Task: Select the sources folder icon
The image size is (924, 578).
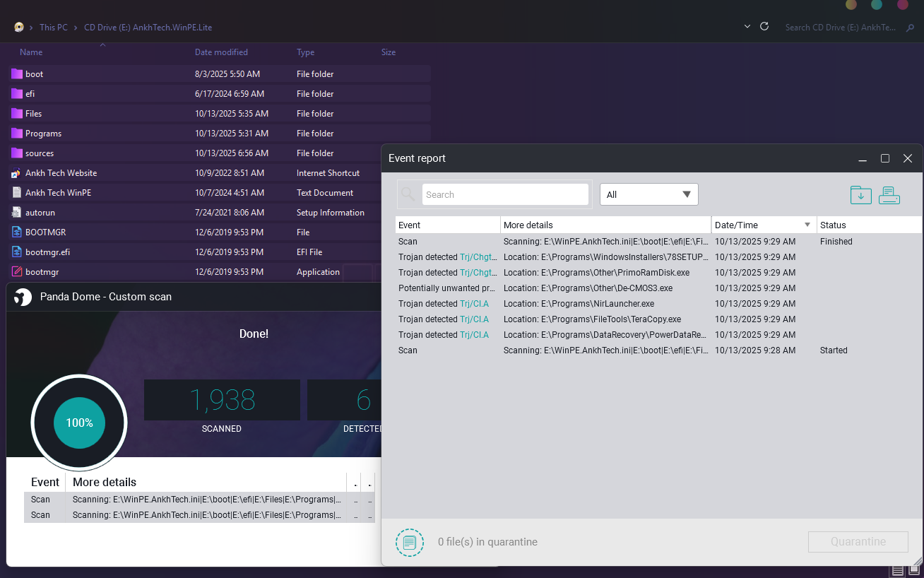Action: 17,153
